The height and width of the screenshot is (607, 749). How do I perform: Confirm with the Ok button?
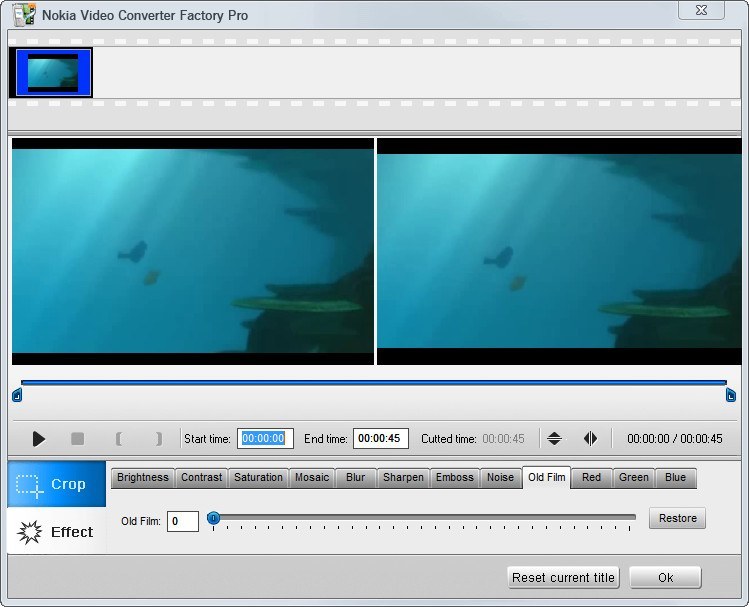tap(665, 577)
